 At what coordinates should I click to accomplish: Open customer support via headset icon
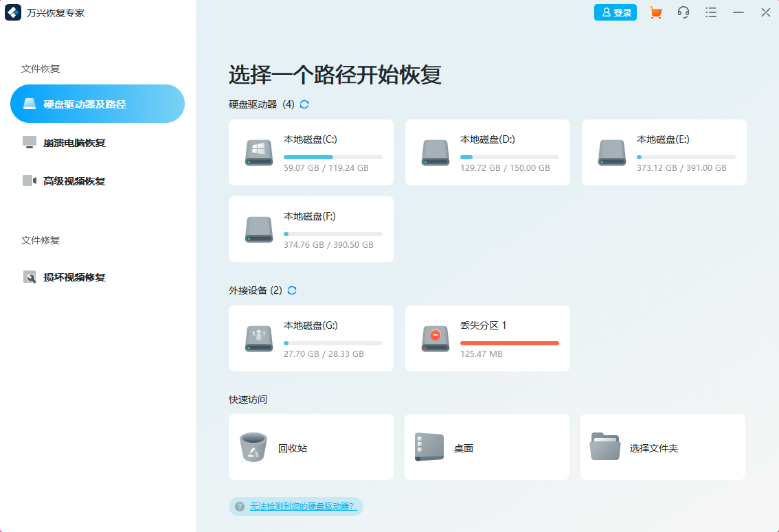click(683, 12)
